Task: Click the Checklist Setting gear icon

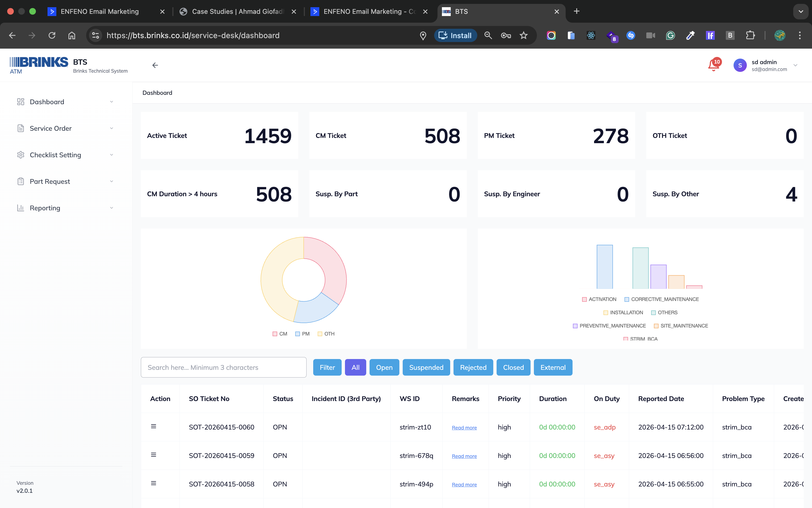Action: [20, 155]
